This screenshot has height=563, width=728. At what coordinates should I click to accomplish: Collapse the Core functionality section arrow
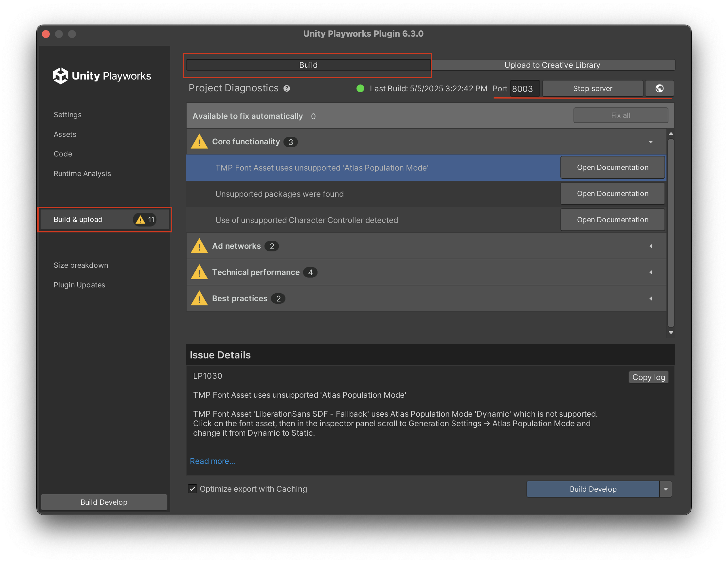[x=650, y=142]
